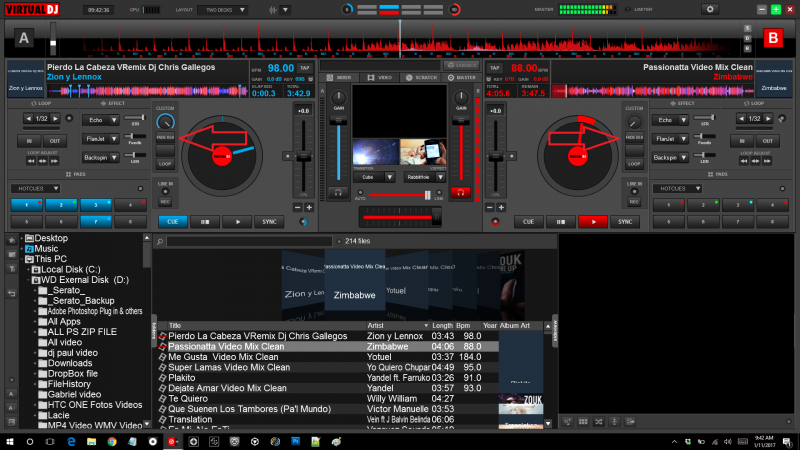
Task: Click deck A loop IN button
Action: [x=29, y=141]
